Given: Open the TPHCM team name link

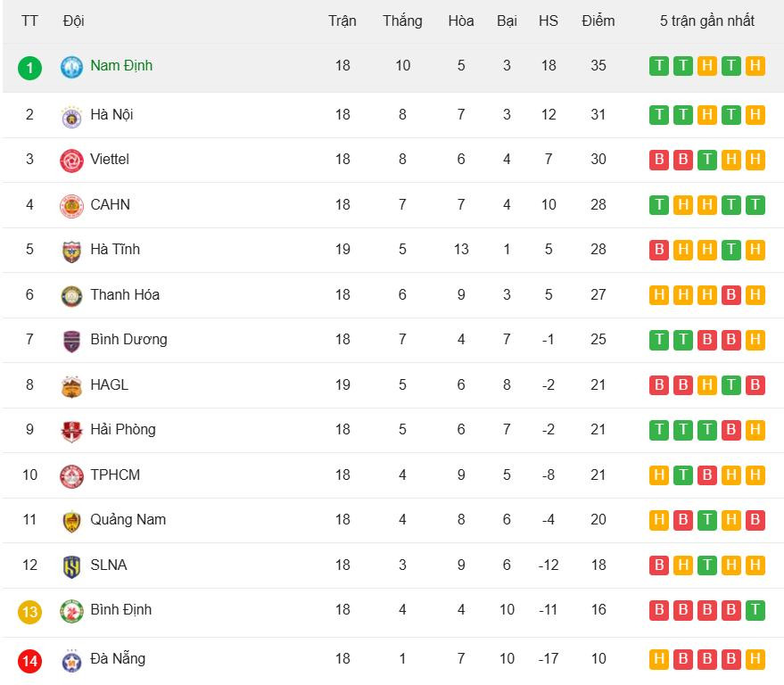Looking at the screenshot, I should 115,475.
